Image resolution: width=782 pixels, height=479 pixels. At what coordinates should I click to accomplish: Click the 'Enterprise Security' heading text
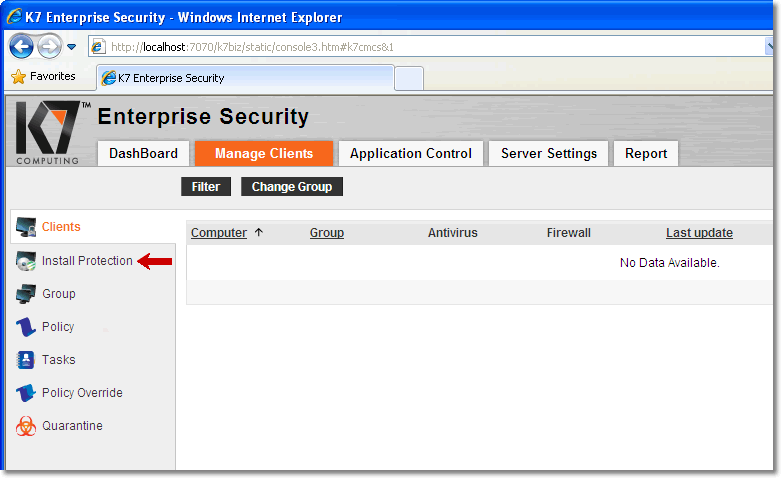(x=203, y=116)
